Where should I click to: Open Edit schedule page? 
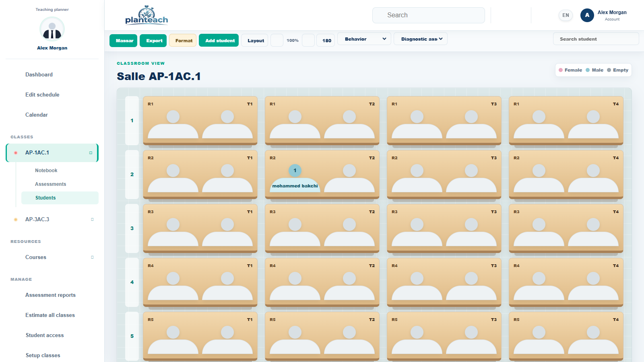click(42, 95)
